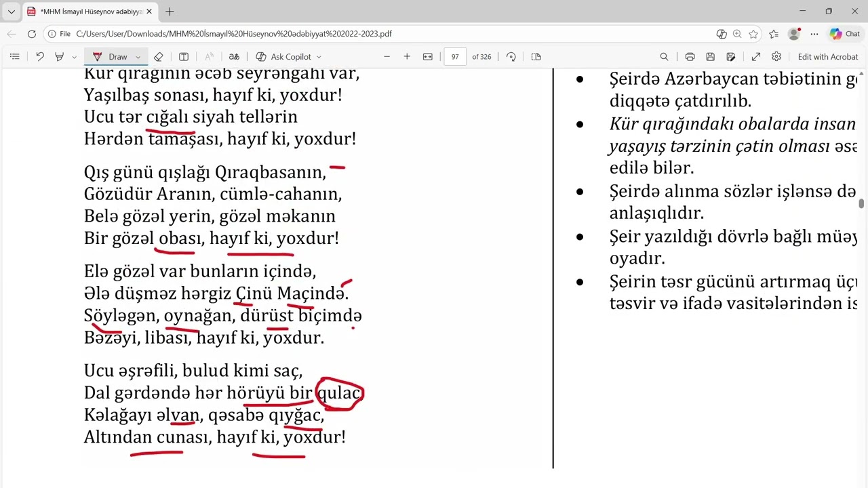The height and width of the screenshot is (488, 868).
Task: Zoom out the PDF page
Action: tap(387, 57)
